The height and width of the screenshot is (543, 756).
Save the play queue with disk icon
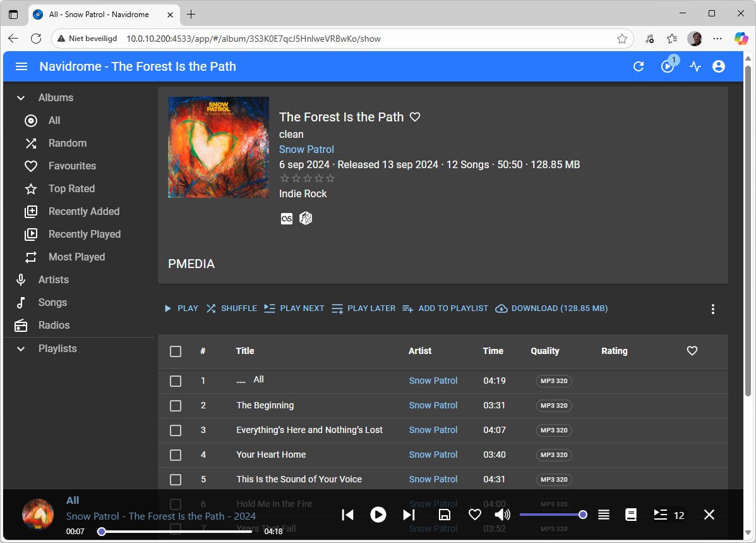coord(444,515)
